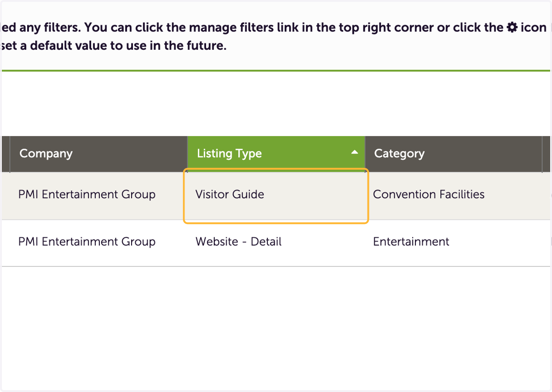Click the gear icon in the filter message
Screen dimensions: 552x392
click(512, 28)
